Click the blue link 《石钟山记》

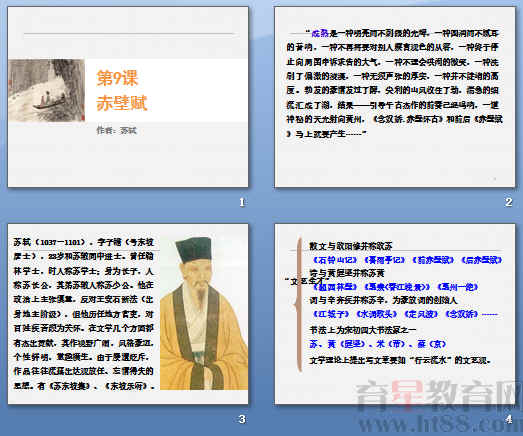coord(335,260)
